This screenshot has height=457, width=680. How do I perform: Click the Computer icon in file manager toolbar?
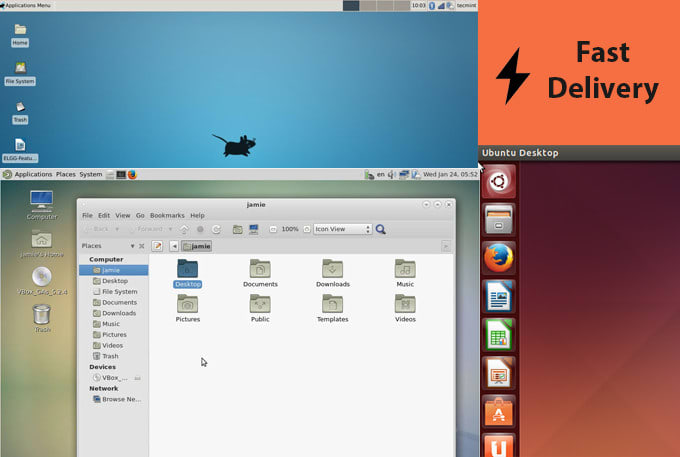[254, 229]
